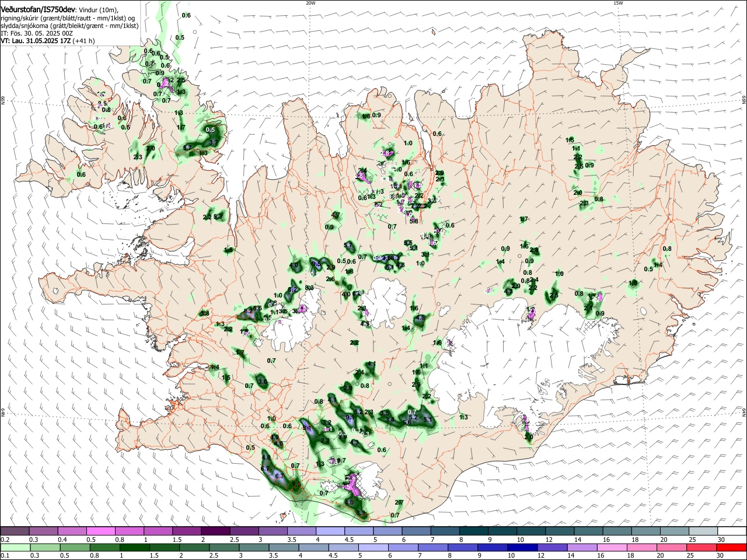This screenshot has height=560, width=747.
Task: Click the Veðurstofan/IS750dev title text
Action: 38,10
